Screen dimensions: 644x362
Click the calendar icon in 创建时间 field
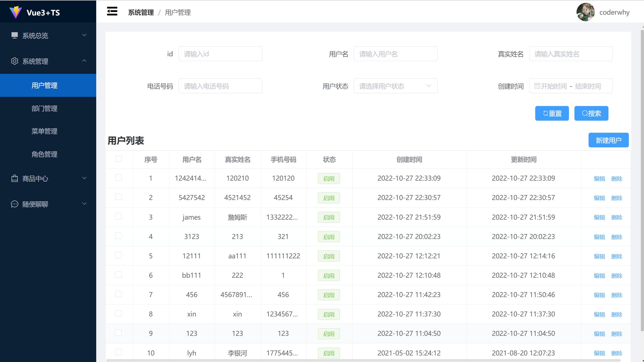click(537, 86)
